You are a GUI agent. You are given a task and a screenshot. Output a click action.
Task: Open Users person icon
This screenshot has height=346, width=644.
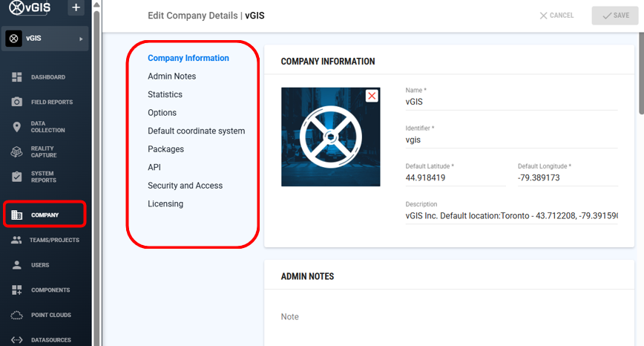[x=17, y=264]
